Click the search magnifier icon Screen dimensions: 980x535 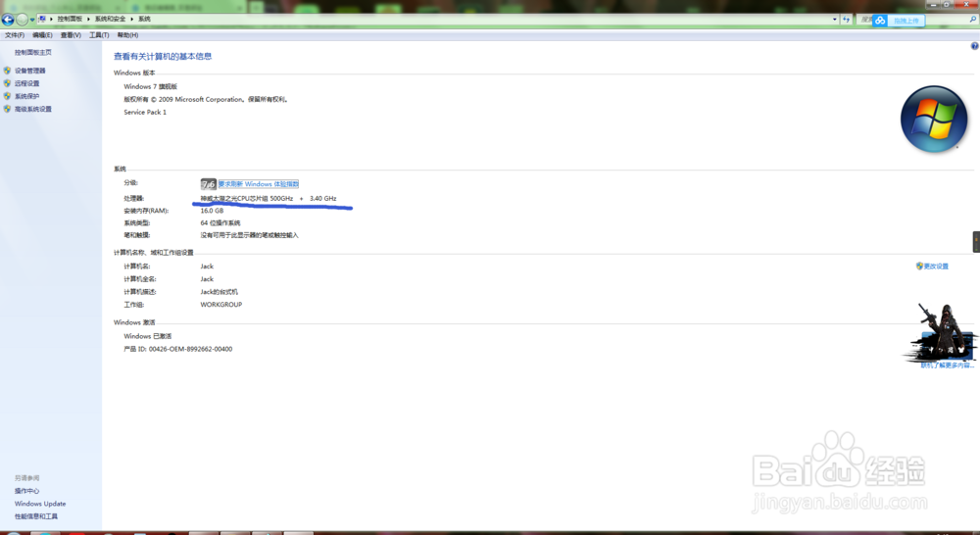coord(973,20)
